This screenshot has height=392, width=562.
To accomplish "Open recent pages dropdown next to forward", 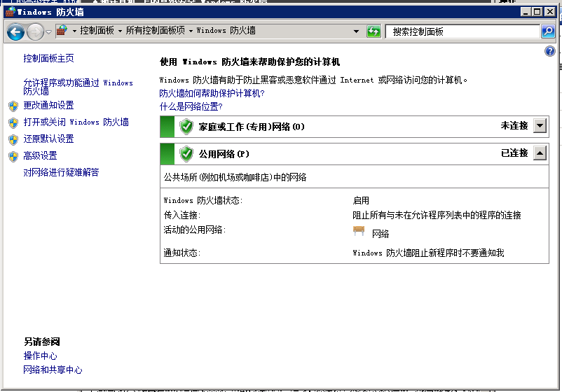I will 48,31.
